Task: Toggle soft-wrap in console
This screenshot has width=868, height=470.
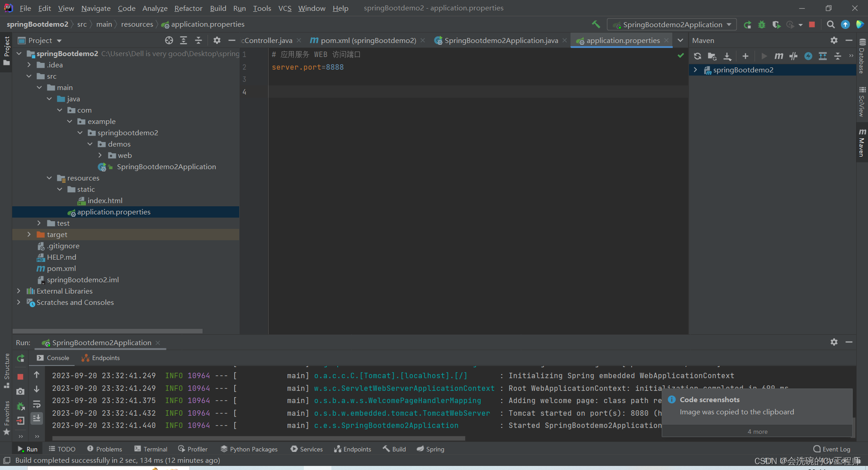Action: [x=37, y=404]
